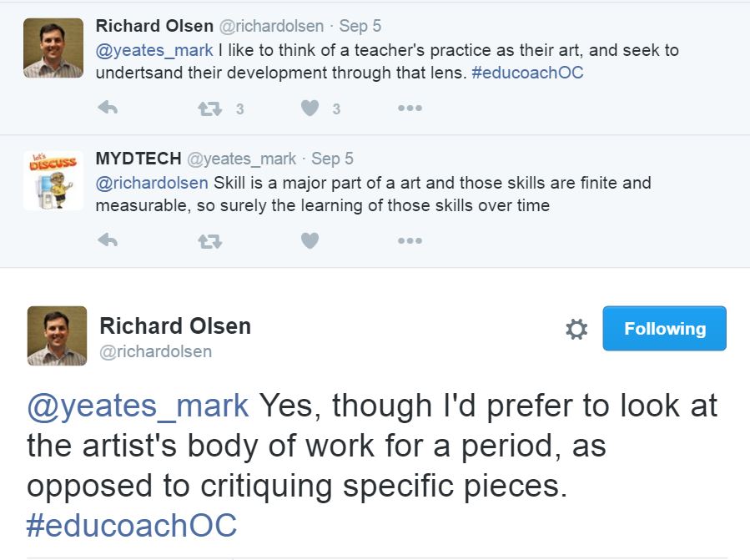Open #educoachOC hashtag in main tweet
This screenshot has height=560, width=750.
[x=132, y=526]
